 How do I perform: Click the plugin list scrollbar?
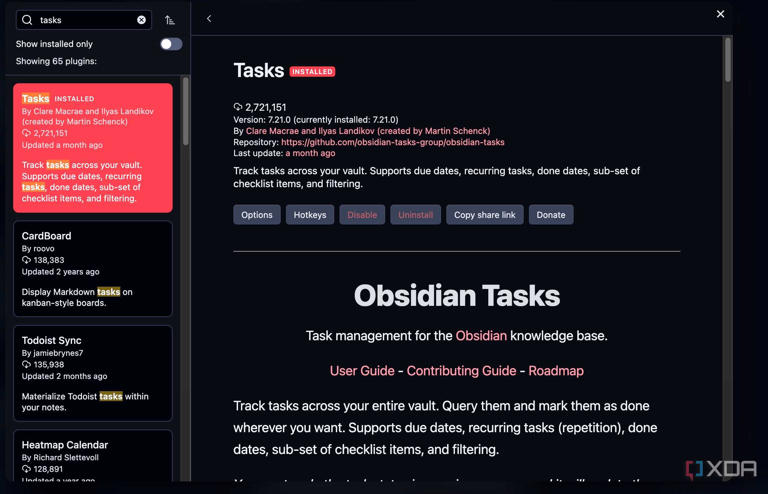point(186,112)
